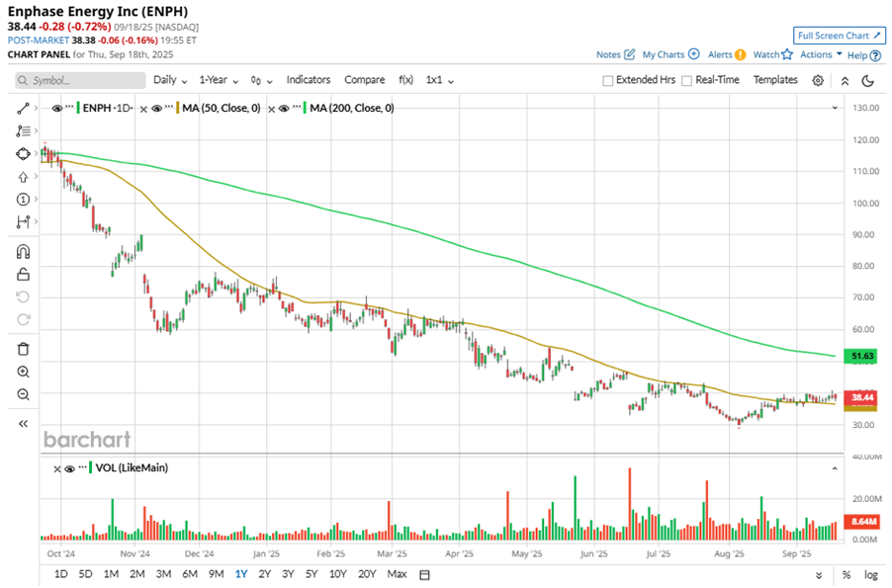Zoom out of the chart
Viewport: 892px width, 588px height.
[23, 394]
